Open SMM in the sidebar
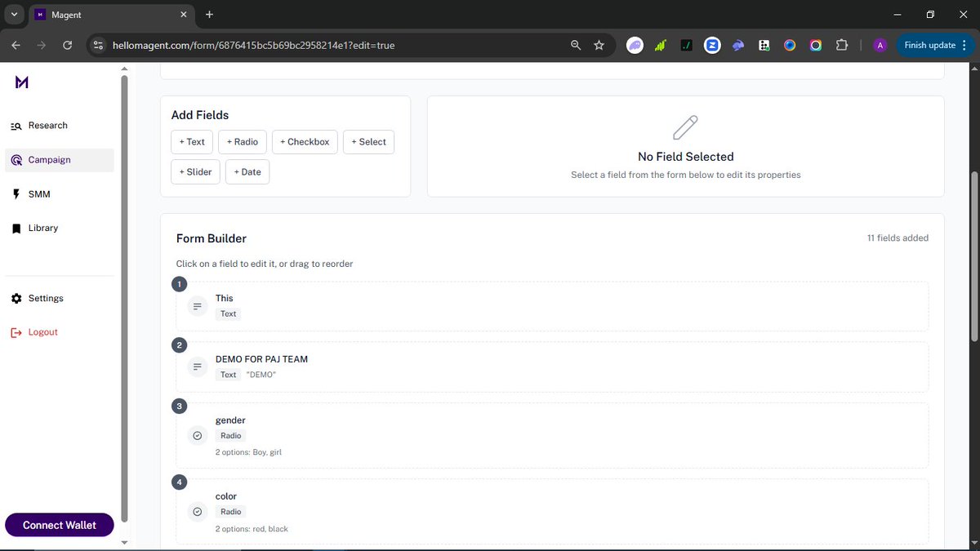This screenshot has width=980, height=551. 59,194
